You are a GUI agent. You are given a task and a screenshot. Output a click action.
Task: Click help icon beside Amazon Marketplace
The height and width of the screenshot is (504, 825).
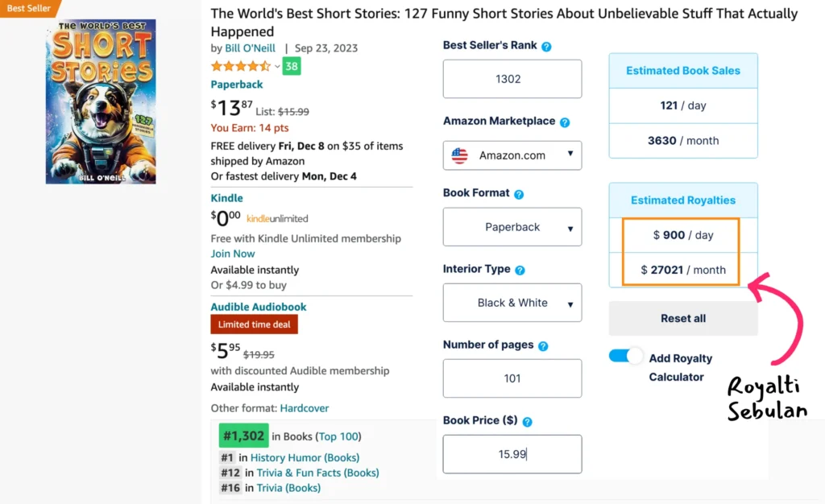pyautogui.click(x=565, y=122)
